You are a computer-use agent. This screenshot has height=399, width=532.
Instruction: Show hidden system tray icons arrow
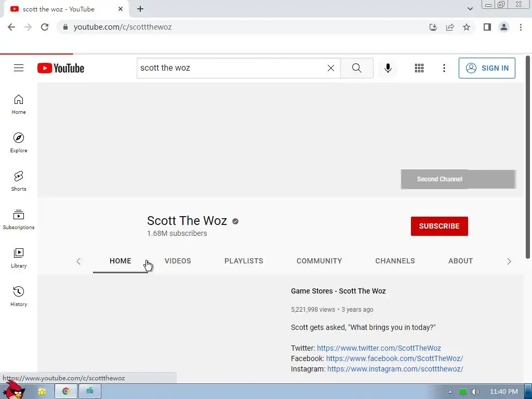[x=450, y=392]
